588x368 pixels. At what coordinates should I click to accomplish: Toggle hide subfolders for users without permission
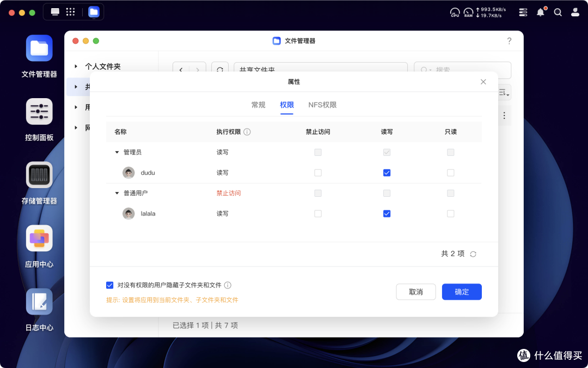(x=110, y=285)
